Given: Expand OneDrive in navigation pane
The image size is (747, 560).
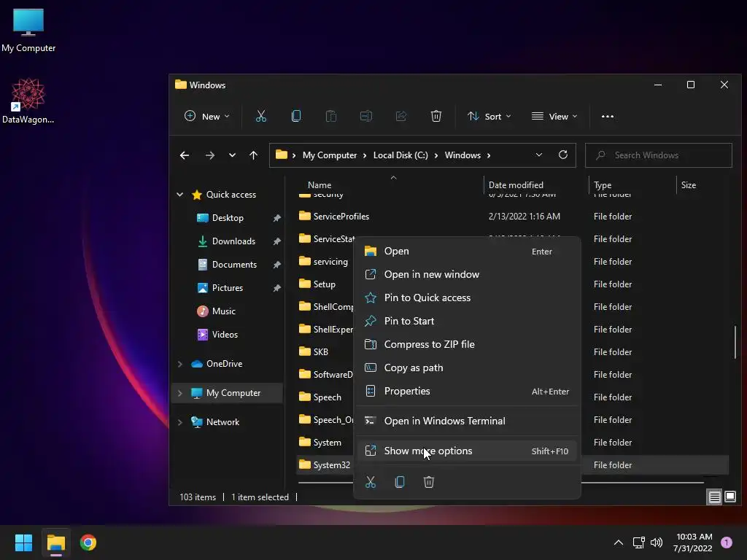Looking at the screenshot, I should [180, 364].
